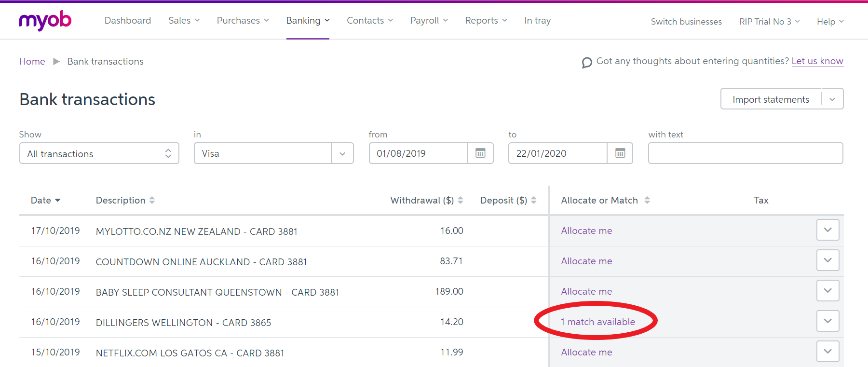
Task: Sort by Deposit ($) column arrows
Action: 534,200
